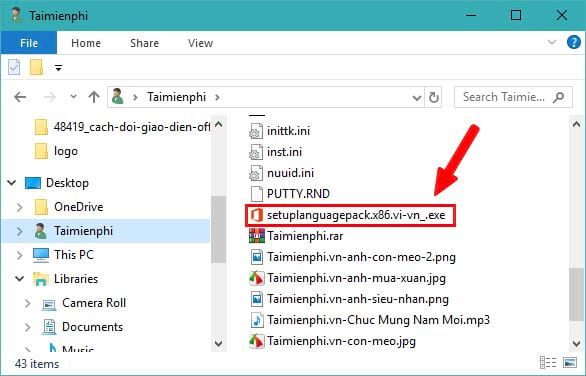Viewport: 586px width, 376px height.
Task: Minimize the Taimienphi window
Action: (471, 15)
